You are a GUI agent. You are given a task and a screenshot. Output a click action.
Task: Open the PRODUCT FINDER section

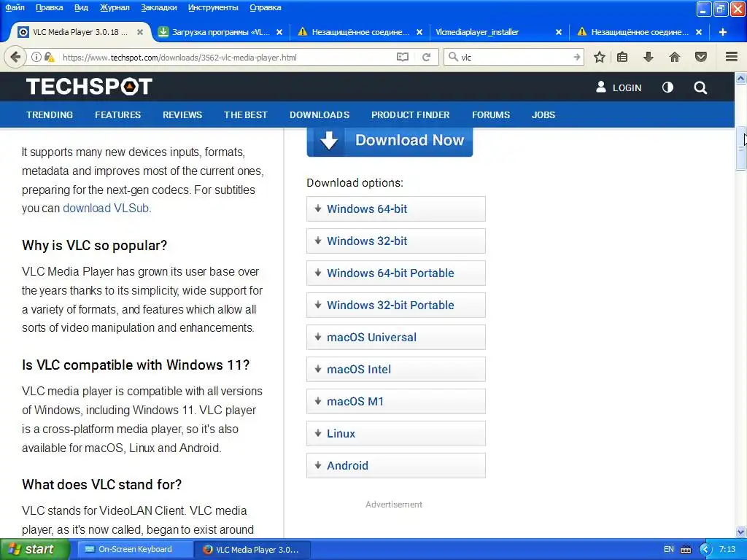tap(411, 114)
